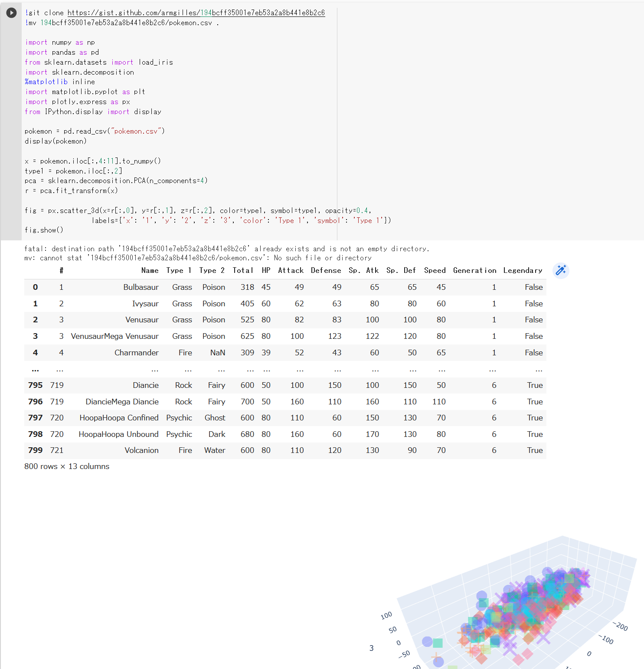The width and height of the screenshot is (644, 669).
Task: Click row index 795 in table
Action: [35, 385]
